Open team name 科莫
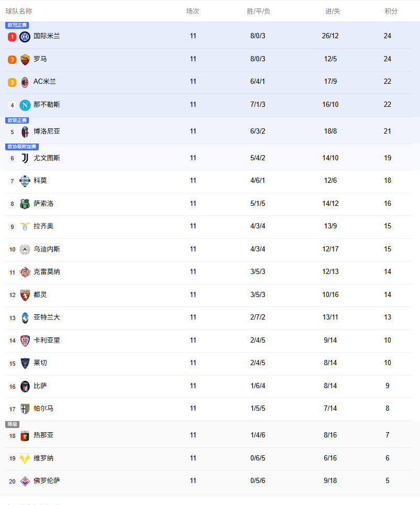Viewport: 420px width, 505px height. coord(40,181)
